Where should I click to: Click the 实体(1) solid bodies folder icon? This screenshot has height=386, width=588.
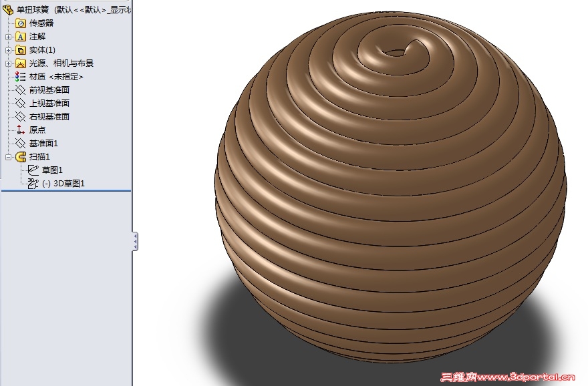point(21,50)
